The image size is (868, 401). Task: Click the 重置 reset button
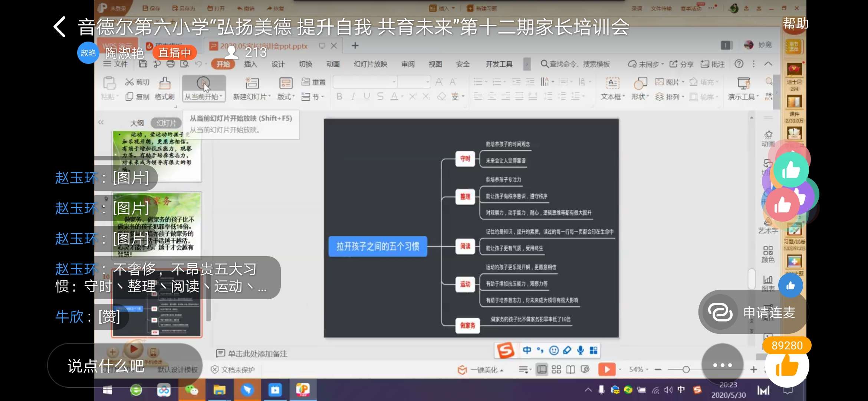[313, 82]
